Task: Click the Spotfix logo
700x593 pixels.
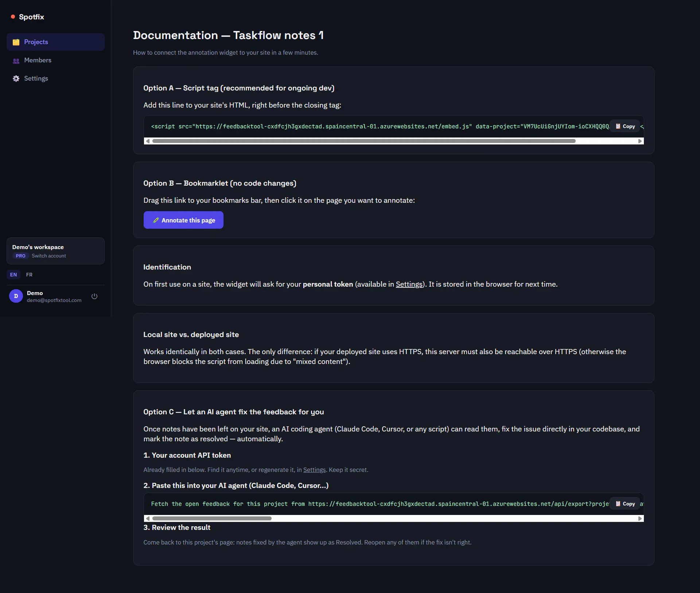Action: click(28, 17)
